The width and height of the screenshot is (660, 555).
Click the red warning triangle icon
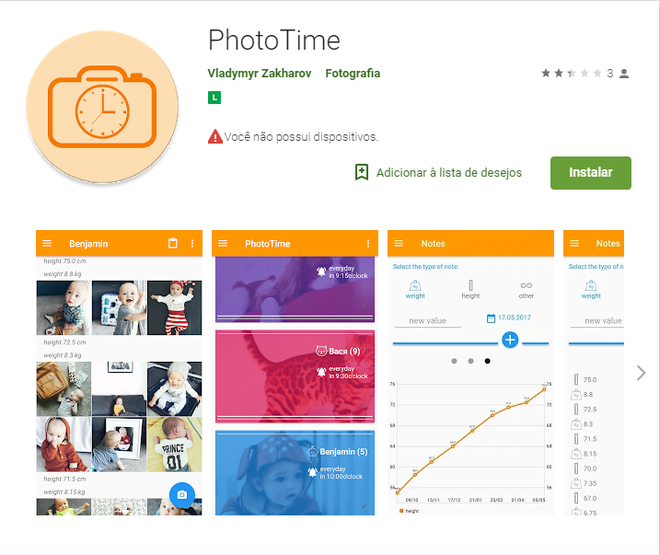[x=215, y=136]
